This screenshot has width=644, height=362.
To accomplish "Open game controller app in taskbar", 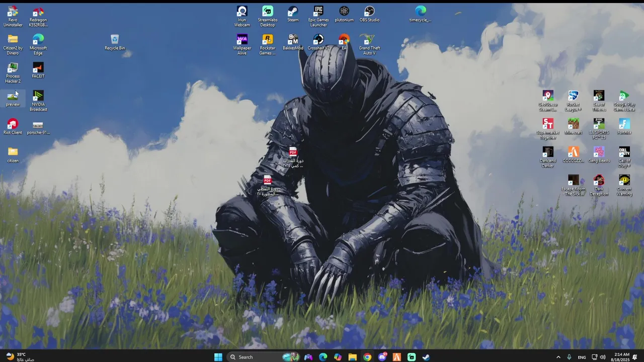I will [x=308, y=357].
